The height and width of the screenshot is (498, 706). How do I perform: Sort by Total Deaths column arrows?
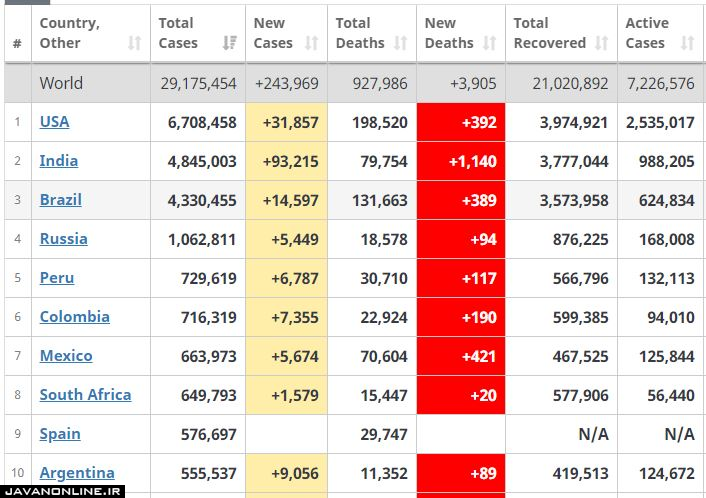click(401, 43)
